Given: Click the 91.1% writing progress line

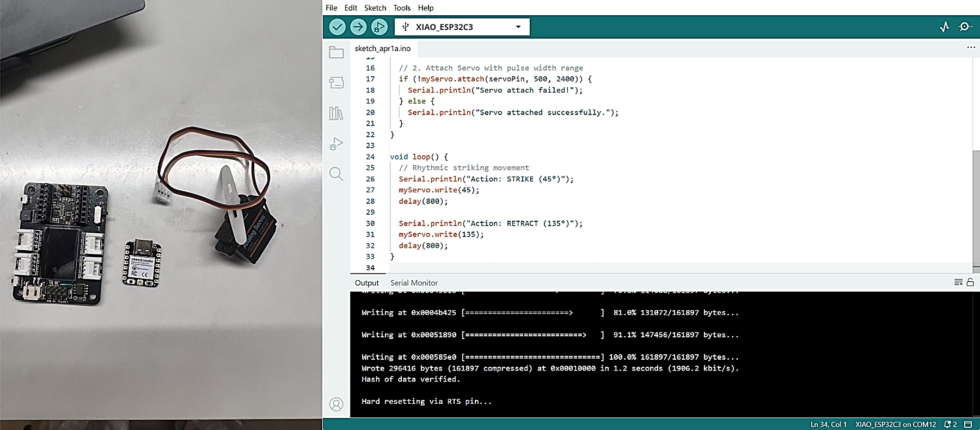Looking at the screenshot, I should pos(550,335).
